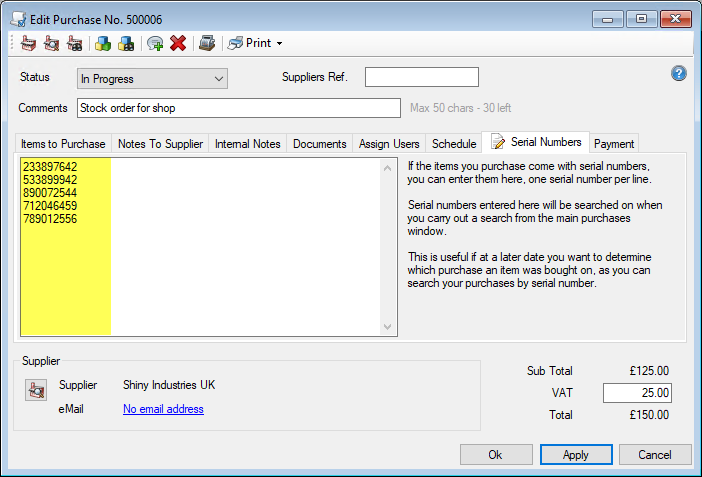The width and height of the screenshot is (702, 477).
Task: Click the basket with binoculars toolbar icon
Action: click(74, 43)
